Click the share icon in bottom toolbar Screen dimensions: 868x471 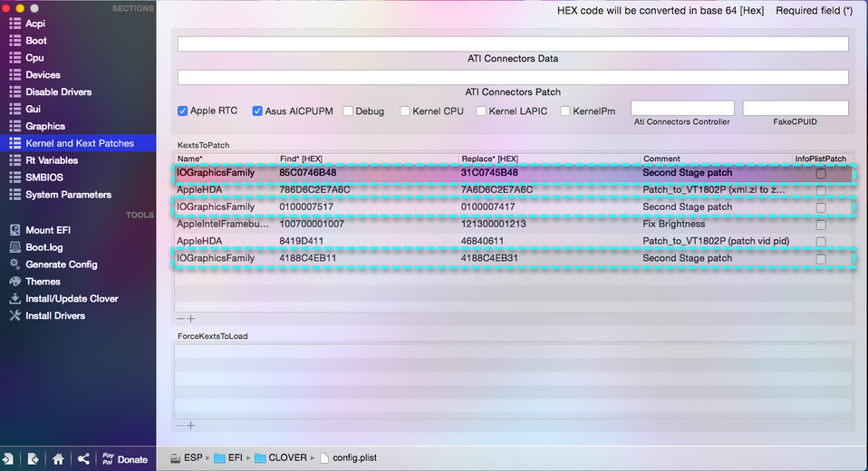(x=83, y=459)
